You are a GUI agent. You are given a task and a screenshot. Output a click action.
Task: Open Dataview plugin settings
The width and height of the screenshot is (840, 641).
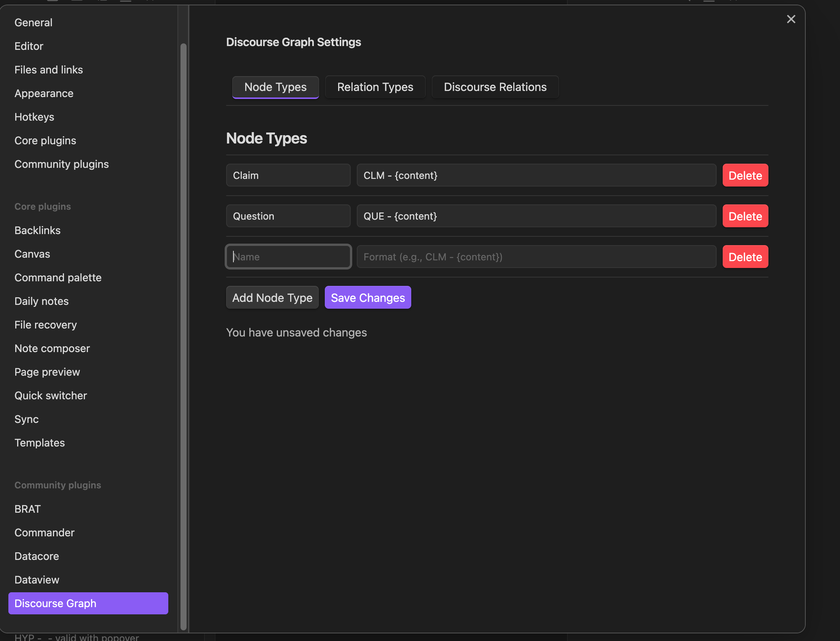click(x=37, y=580)
